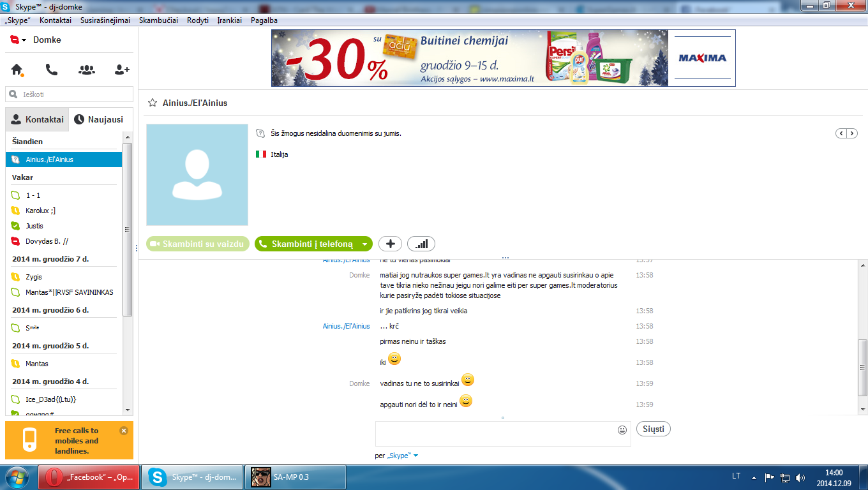Viewport: 868px width, 490px height.
Task: Click smiley emoticon after 'iki' message
Action: pos(394,359)
